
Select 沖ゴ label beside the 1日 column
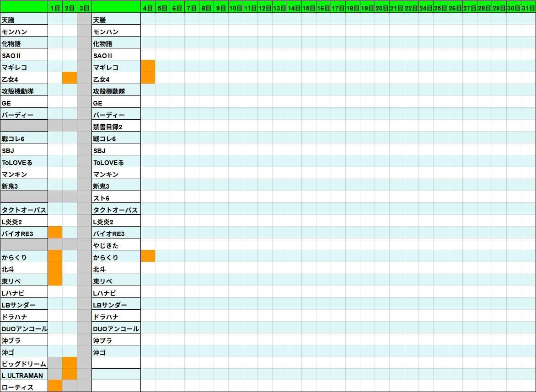click(24, 351)
